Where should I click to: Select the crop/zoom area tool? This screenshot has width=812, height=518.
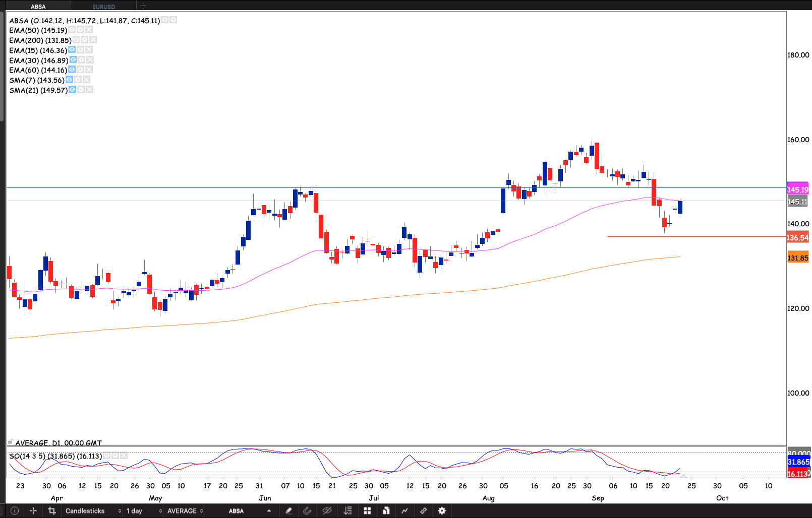coord(51,510)
